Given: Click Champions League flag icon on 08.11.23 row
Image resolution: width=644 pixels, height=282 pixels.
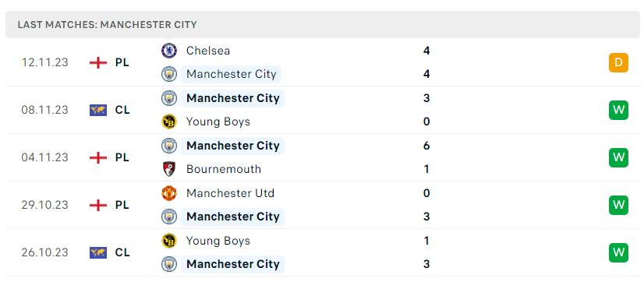Looking at the screenshot, I should coord(98,110).
